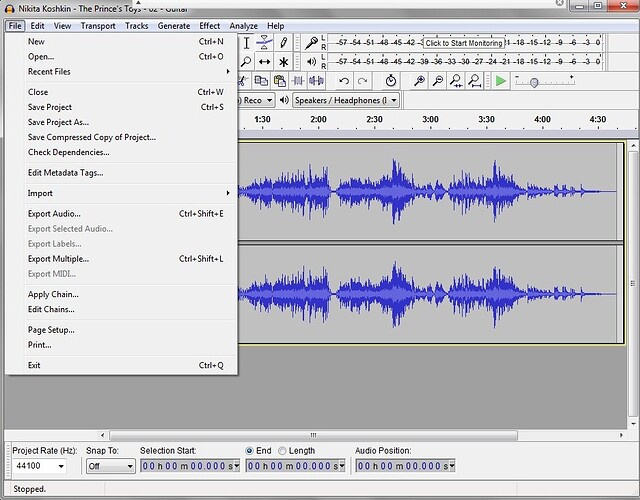
Task: Open the Analyze menu
Action: click(x=243, y=26)
